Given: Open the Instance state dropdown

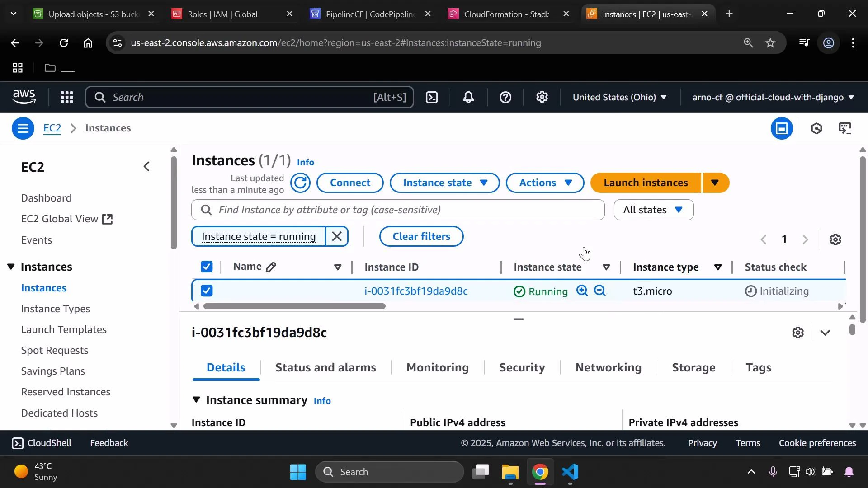Looking at the screenshot, I should 444,183.
